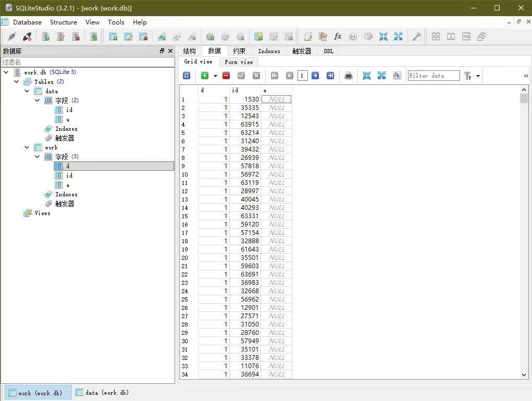Open the filter mode dropdown arrow
Screen dimensions: 532x401
coord(478,76)
